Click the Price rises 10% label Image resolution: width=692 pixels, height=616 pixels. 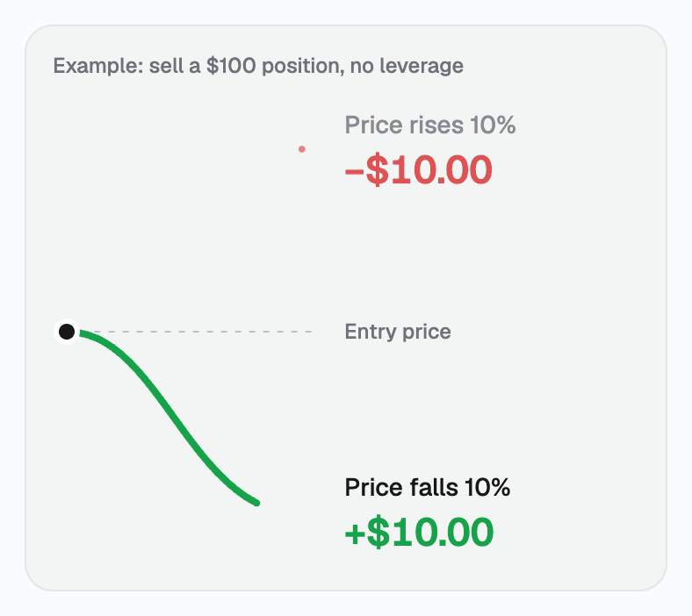click(x=429, y=125)
